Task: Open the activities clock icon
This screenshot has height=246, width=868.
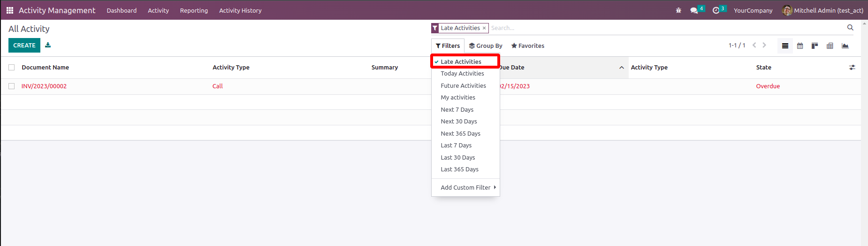Action: (716, 10)
